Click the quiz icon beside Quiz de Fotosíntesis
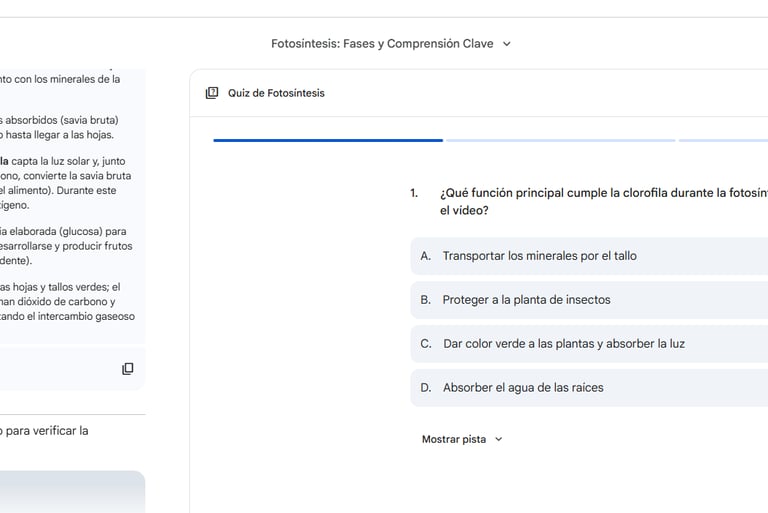Screen dimensions: 768x513 (211, 93)
